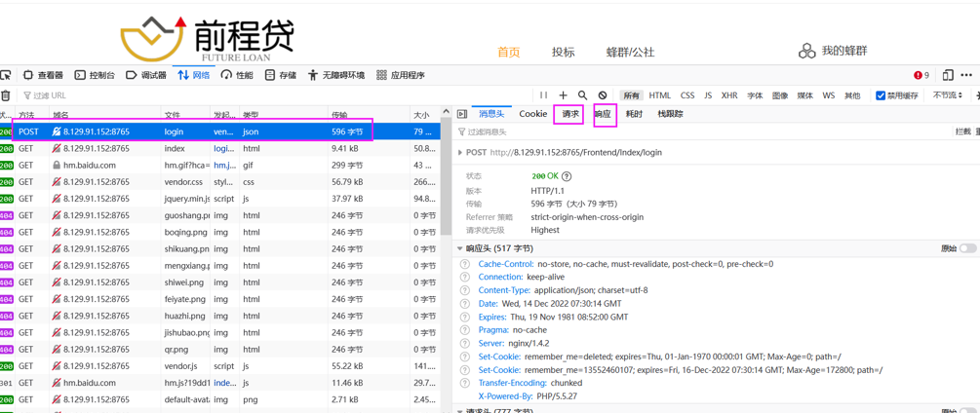Open help icon for Cache-Control header
The image size is (980, 413).
464,264
